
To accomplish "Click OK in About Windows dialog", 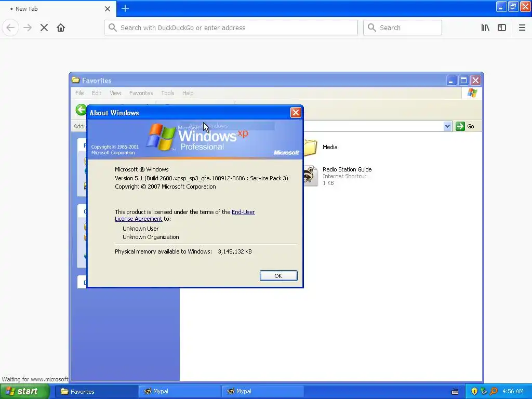I will coord(278,275).
